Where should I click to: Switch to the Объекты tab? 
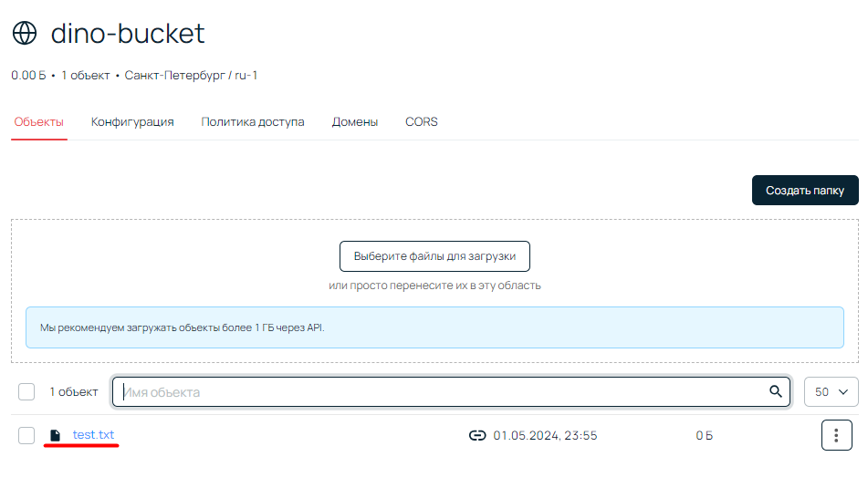(x=39, y=121)
